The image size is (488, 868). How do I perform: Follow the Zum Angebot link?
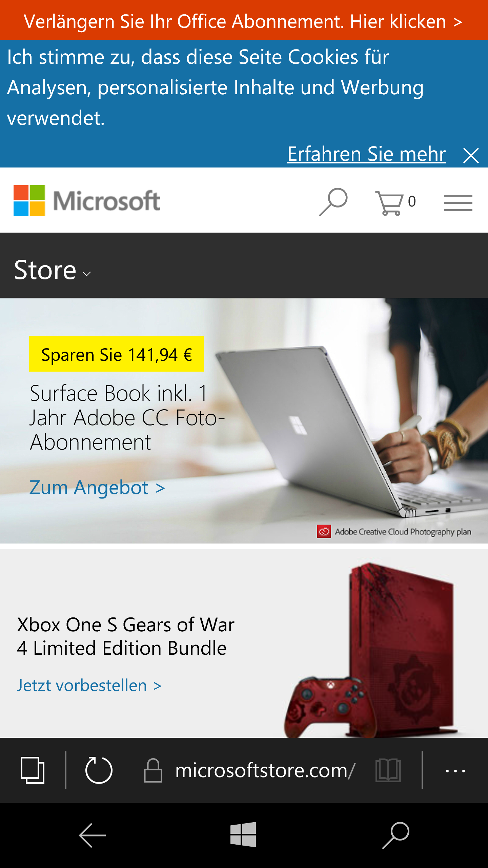pyautogui.click(x=97, y=487)
